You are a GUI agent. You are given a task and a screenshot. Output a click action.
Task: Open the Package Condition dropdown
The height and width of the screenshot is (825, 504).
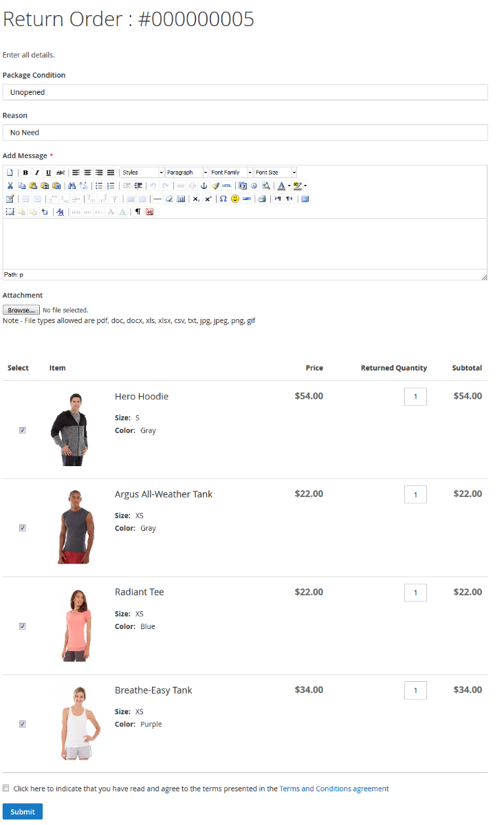tap(245, 92)
